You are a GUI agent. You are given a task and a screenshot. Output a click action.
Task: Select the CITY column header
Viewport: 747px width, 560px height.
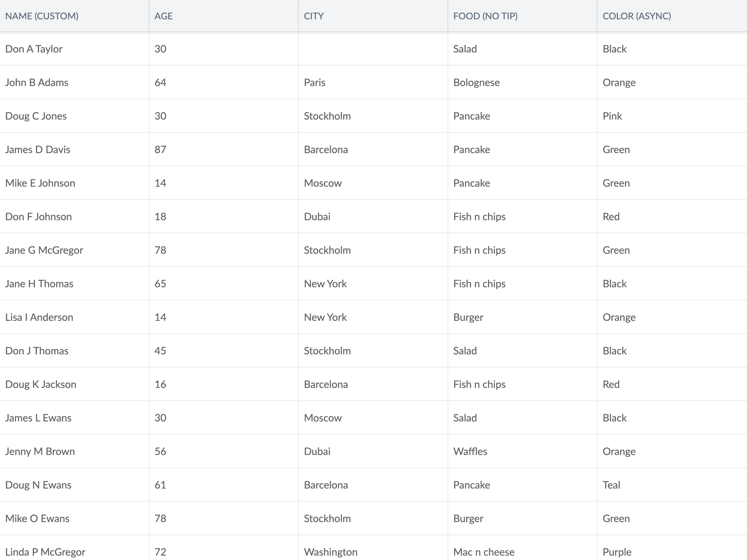coord(373,16)
